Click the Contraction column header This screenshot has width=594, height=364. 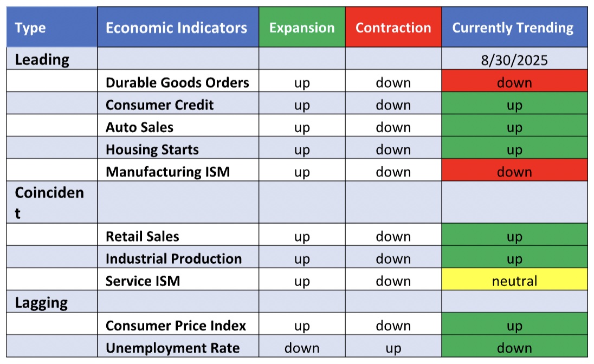pyautogui.click(x=393, y=28)
